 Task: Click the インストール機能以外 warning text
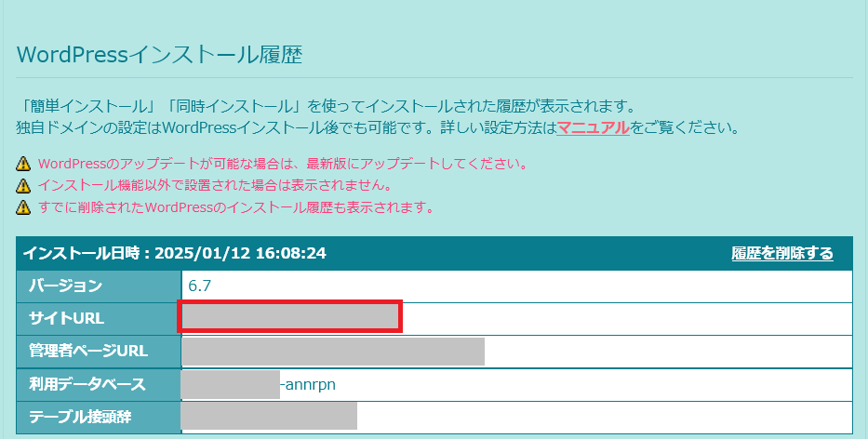click(214, 185)
